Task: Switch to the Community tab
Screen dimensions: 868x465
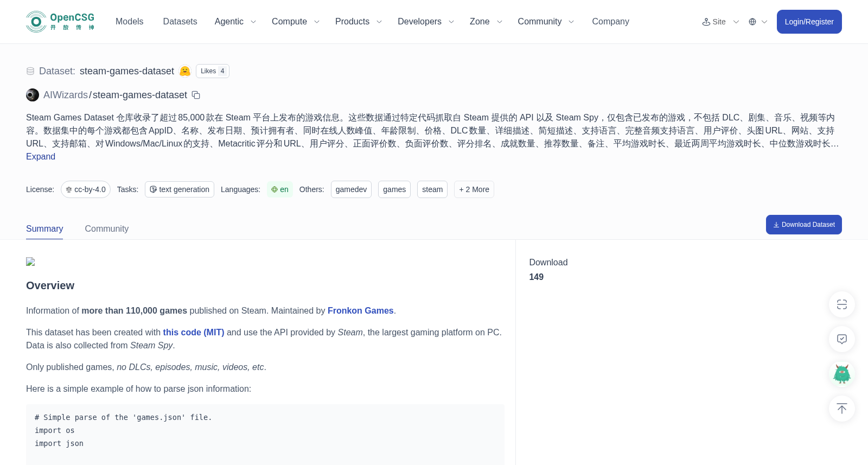Action: (107, 228)
